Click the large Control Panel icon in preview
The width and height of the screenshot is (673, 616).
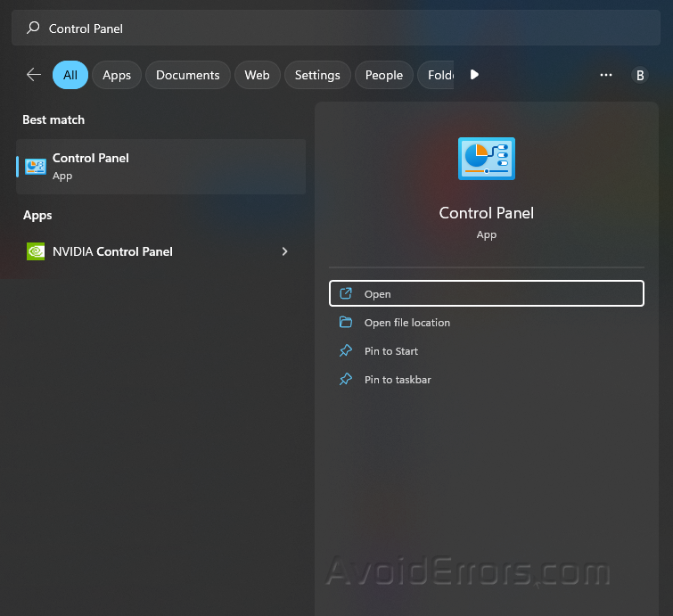point(486,159)
